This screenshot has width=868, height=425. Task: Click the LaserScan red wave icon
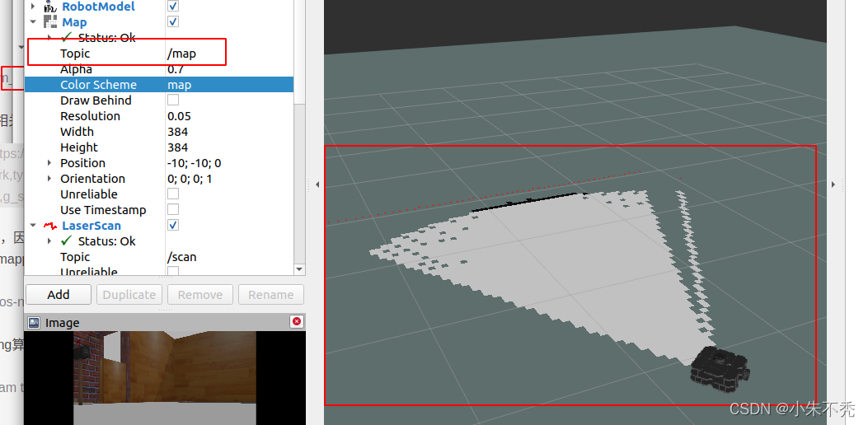point(50,226)
